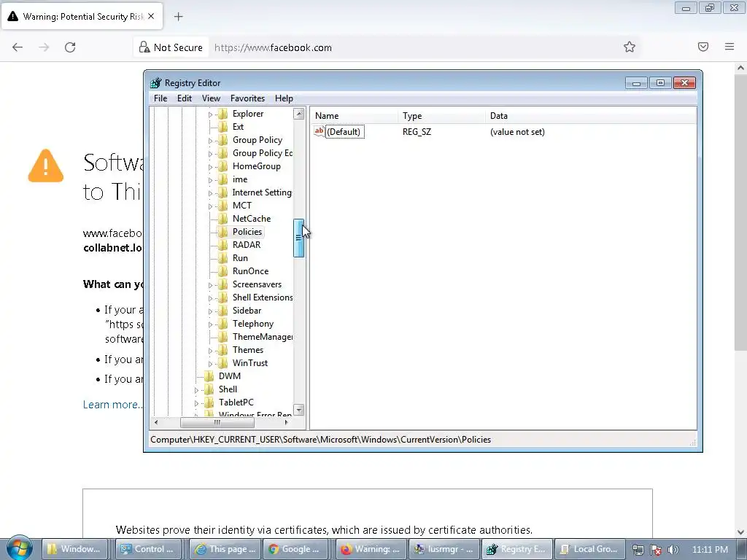Expand the MCT registry key
This screenshot has width=747, height=560.
[210, 206]
